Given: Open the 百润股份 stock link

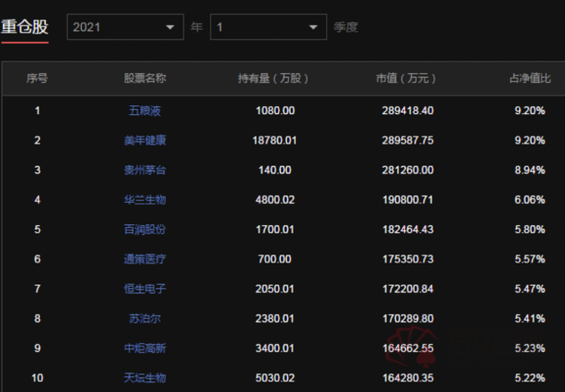Looking at the screenshot, I should [145, 229].
